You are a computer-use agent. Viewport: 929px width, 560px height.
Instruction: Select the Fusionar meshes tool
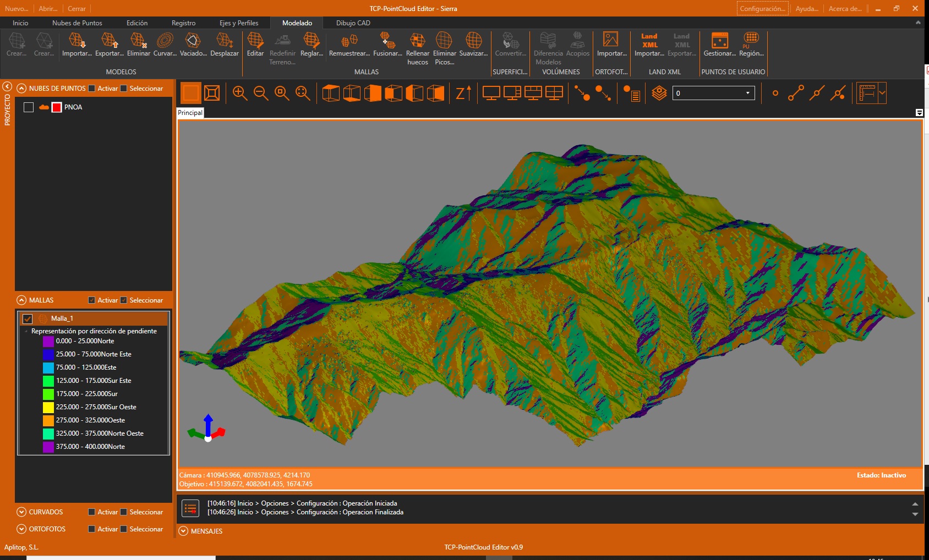[x=387, y=45]
